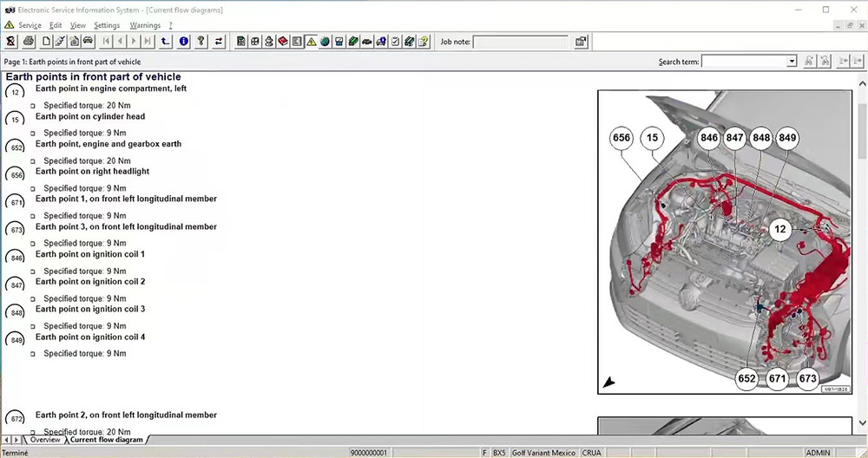Click the plug connector toolbar icon

point(61,42)
